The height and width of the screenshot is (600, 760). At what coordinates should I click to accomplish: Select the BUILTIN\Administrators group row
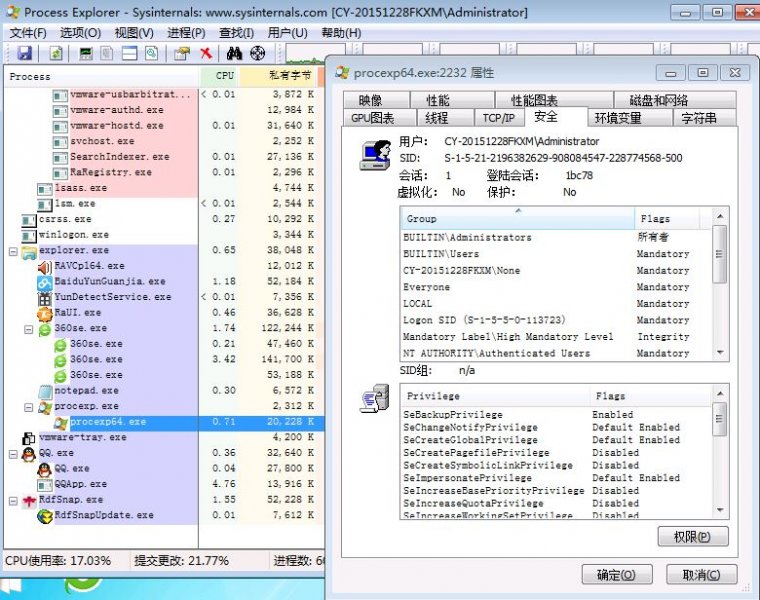coord(556,237)
